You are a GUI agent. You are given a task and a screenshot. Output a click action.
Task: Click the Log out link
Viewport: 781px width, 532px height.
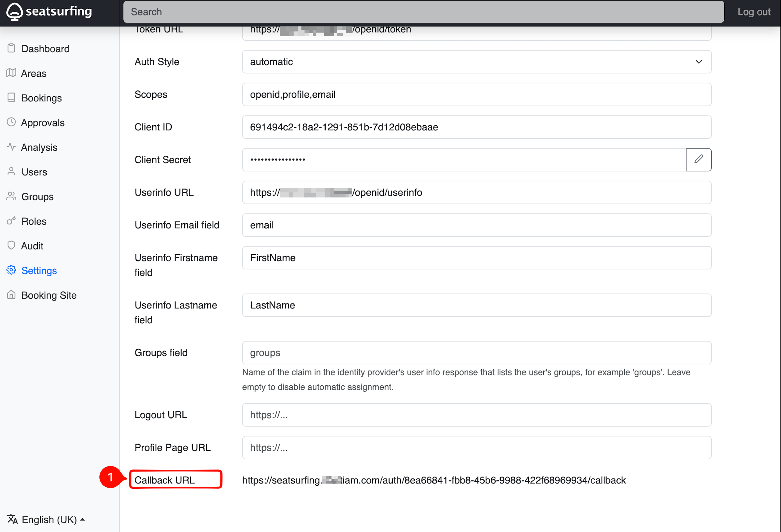(754, 12)
